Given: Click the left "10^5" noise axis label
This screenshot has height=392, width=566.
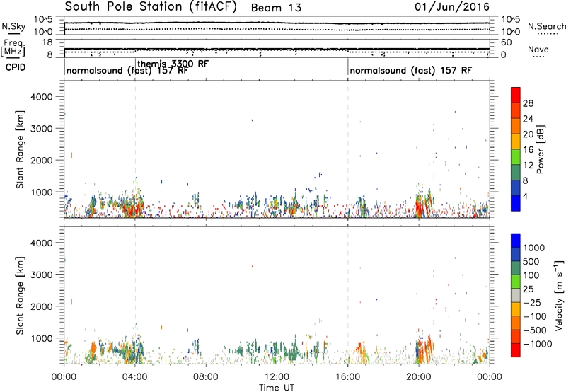Looking at the screenshot, I should tap(43, 20).
